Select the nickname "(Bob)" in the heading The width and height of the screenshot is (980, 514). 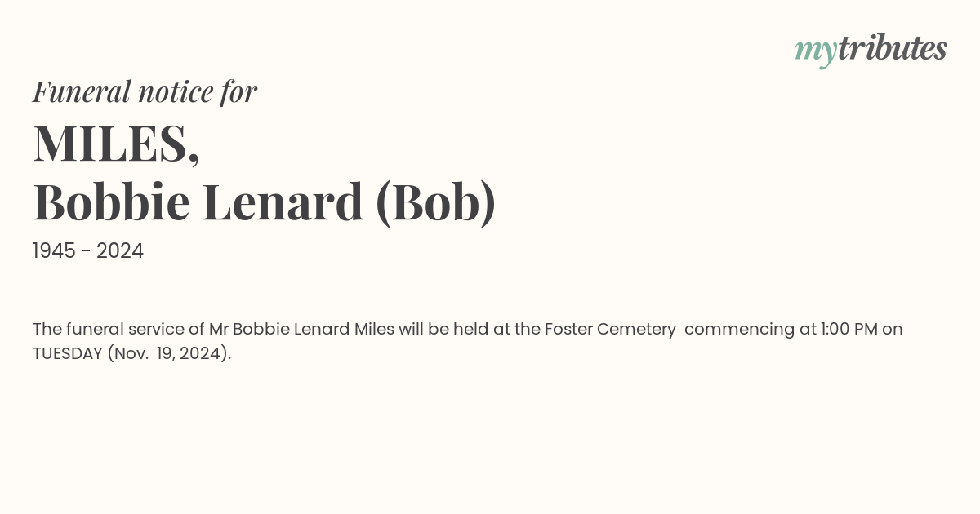[435, 203]
